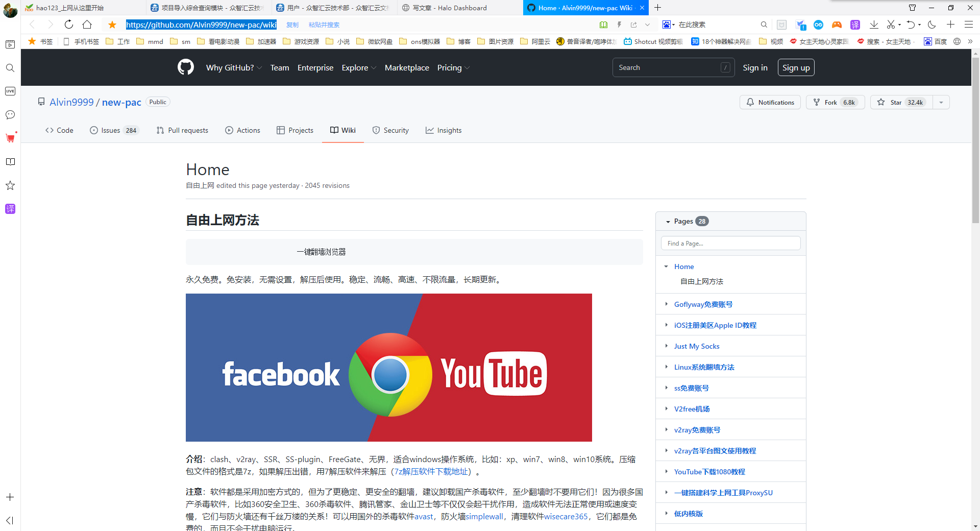
Task: Open the Security tab
Action: (390, 130)
